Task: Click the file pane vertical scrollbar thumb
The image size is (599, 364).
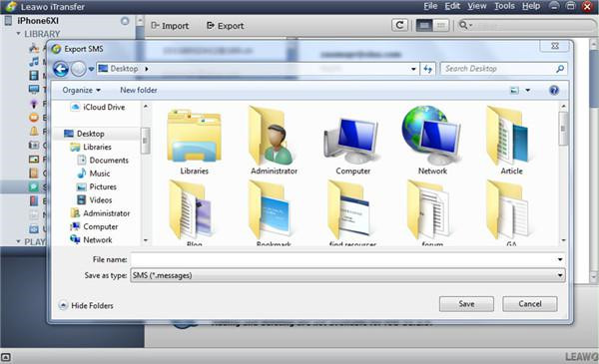Action: pos(563,129)
